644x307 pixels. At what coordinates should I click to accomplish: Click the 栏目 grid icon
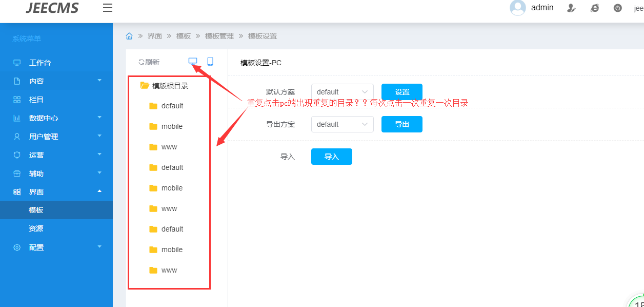click(x=17, y=100)
